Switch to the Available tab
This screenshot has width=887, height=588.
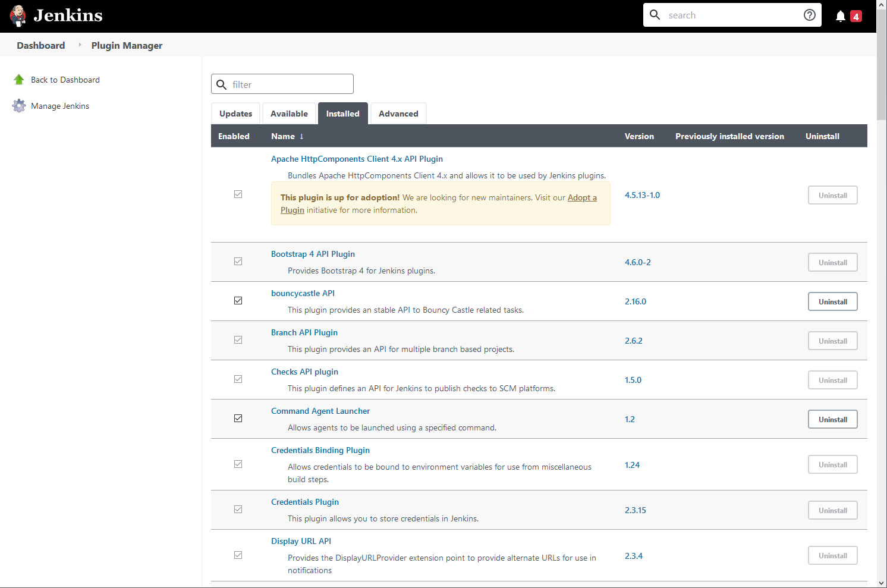click(x=289, y=114)
